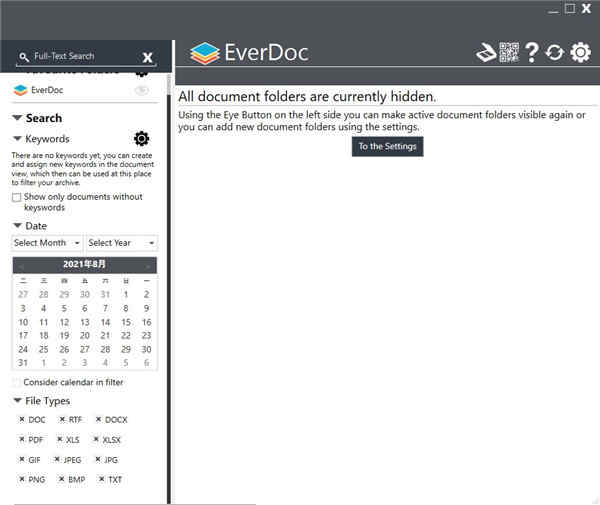
Task: Collapse the File Types section
Action: pyautogui.click(x=17, y=401)
